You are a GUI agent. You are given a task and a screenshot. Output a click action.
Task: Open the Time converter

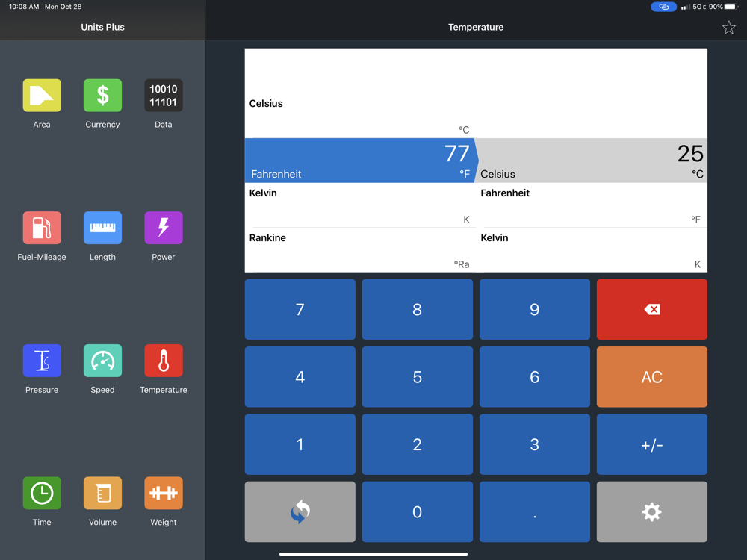42,493
